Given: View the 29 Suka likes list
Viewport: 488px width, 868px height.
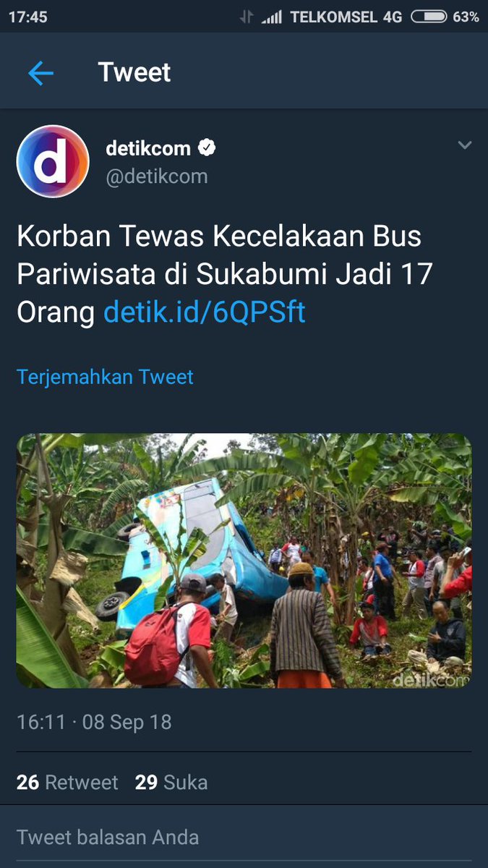Looking at the screenshot, I should click(x=171, y=782).
